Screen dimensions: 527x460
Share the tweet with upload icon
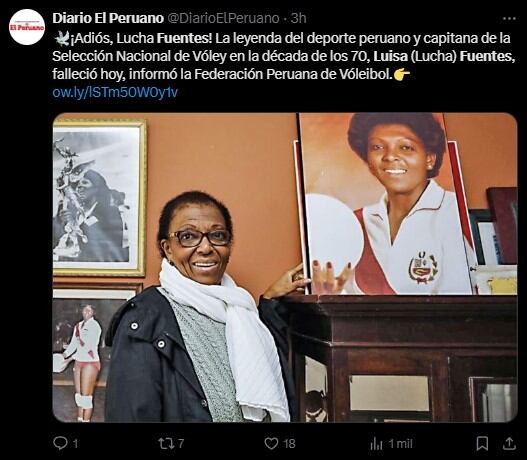509,443
